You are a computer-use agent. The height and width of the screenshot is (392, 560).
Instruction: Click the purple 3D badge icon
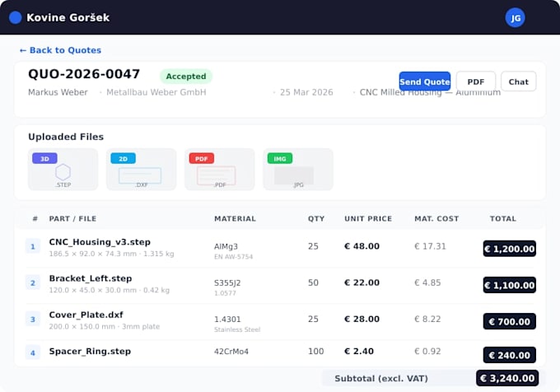coord(44,158)
